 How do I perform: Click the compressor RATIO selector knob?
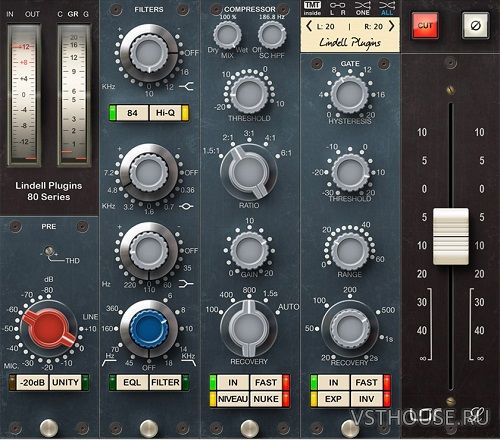pyautogui.click(x=249, y=173)
